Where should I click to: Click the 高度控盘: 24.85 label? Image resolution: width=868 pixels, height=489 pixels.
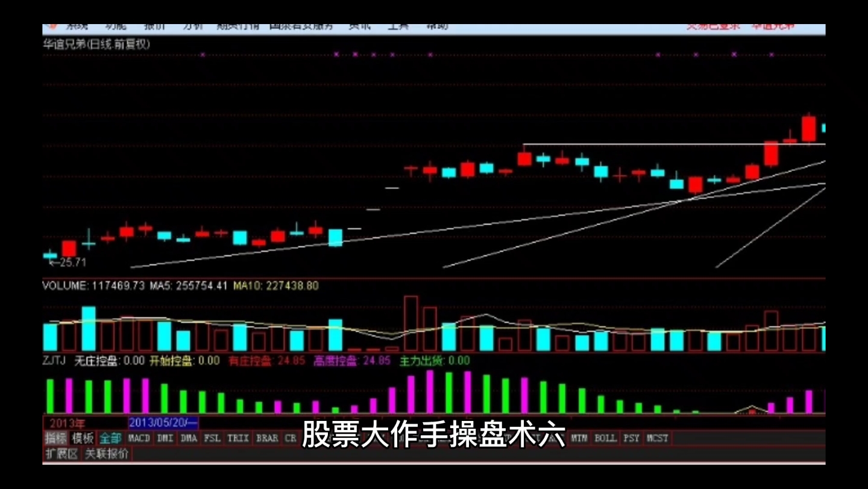(x=351, y=361)
